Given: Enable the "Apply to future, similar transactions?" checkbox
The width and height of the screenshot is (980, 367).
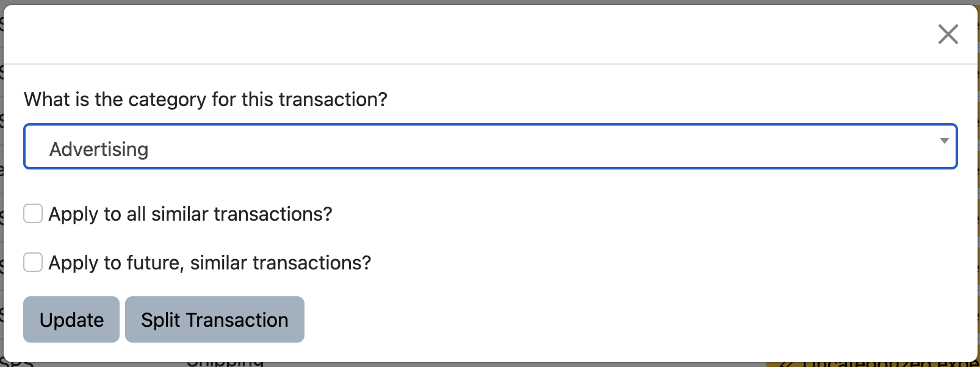Looking at the screenshot, I should click(x=33, y=263).
